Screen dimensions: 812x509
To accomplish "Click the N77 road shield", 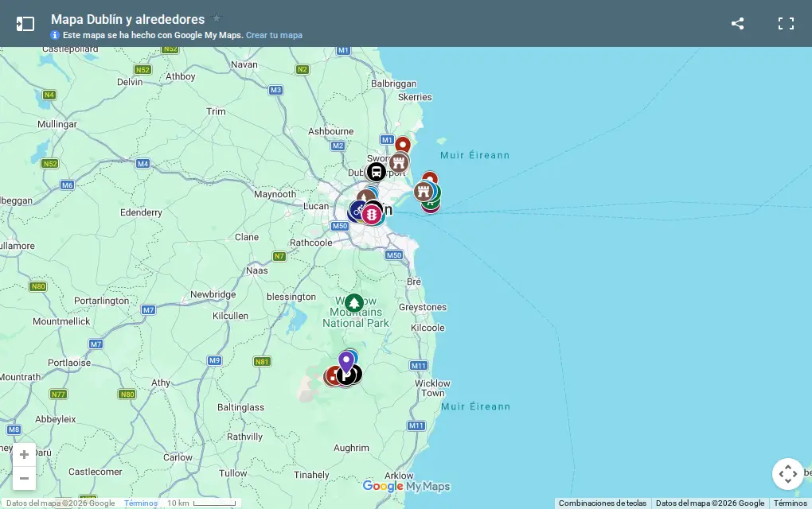I will pyautogui.click(x=58, y=394).
